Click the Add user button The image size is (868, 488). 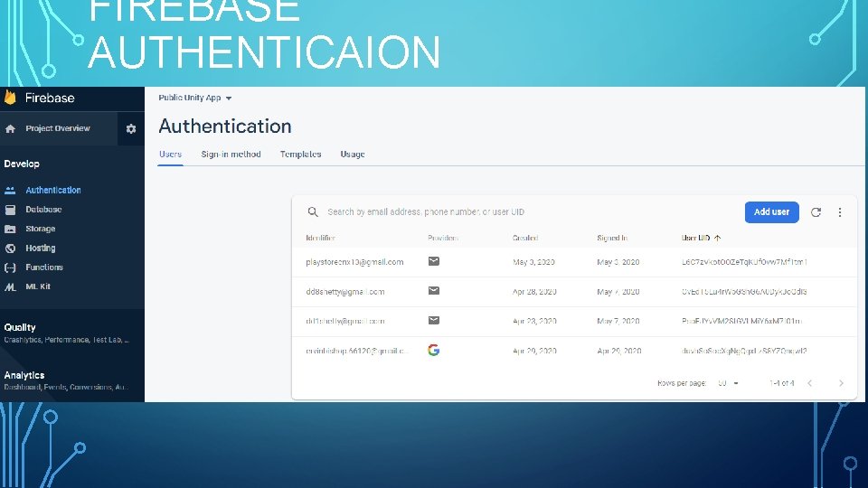(x=771, y=211)
